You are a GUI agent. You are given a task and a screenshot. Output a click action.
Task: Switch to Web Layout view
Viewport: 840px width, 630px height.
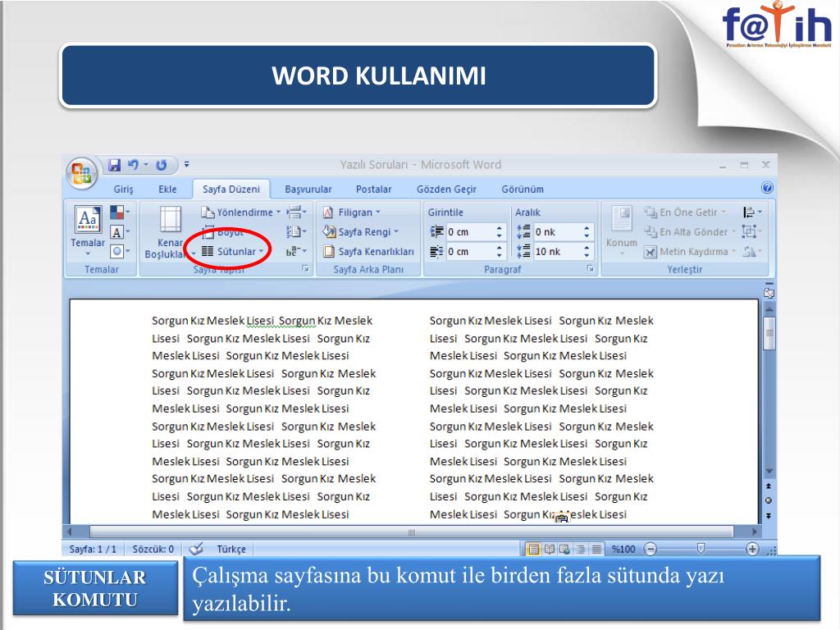point(564,549)
